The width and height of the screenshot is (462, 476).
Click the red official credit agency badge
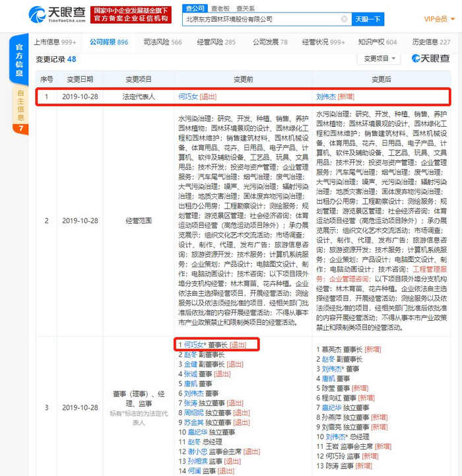tap(131, 15)
